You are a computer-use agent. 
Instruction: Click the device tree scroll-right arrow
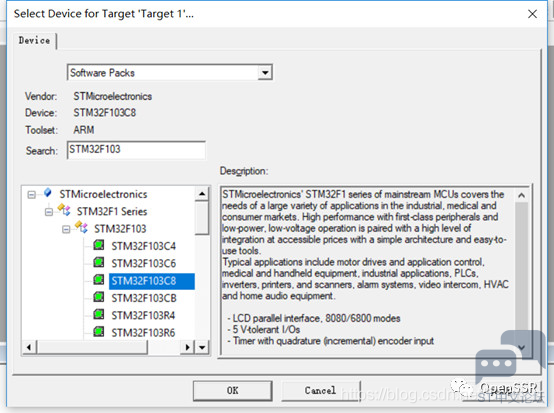pyautogui.click(x=188, y=347)
